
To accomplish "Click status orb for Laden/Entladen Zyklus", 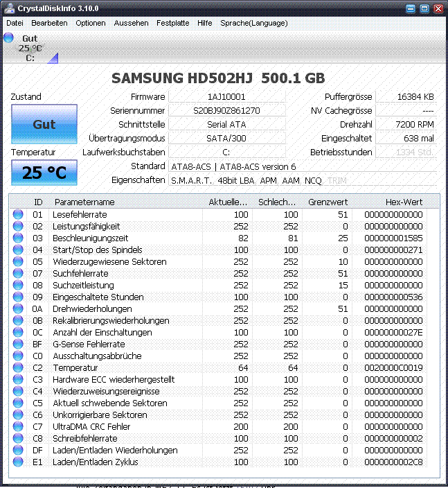I will click(18, 462).
